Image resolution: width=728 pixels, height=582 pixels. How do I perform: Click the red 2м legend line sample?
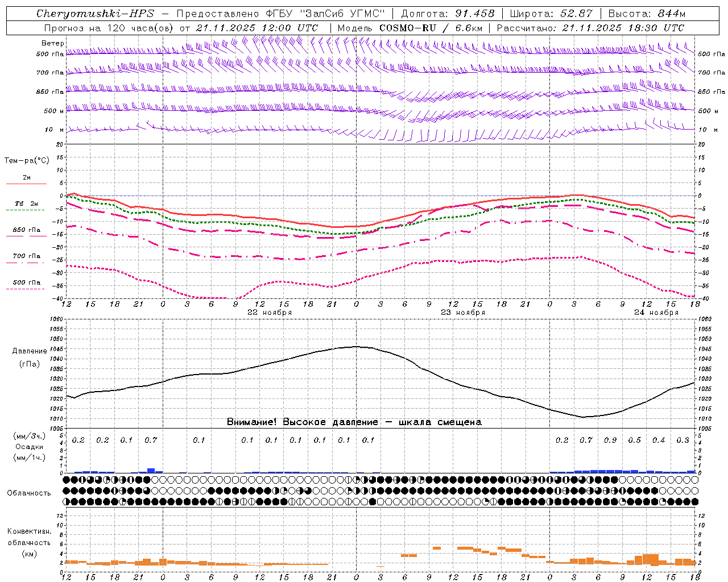[x=26, y=184]
